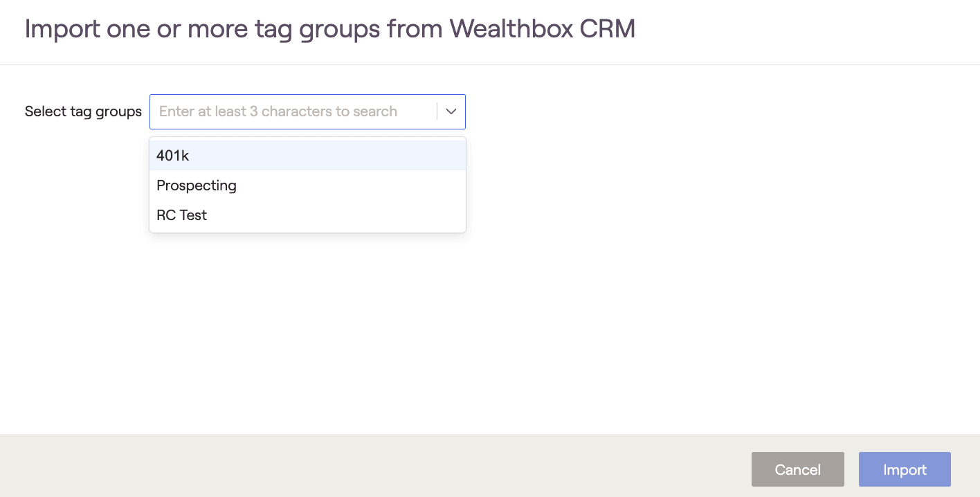Click the 'Select tag groups' label
The height and width of the screenshot is (497, 980).
[83, 111]
